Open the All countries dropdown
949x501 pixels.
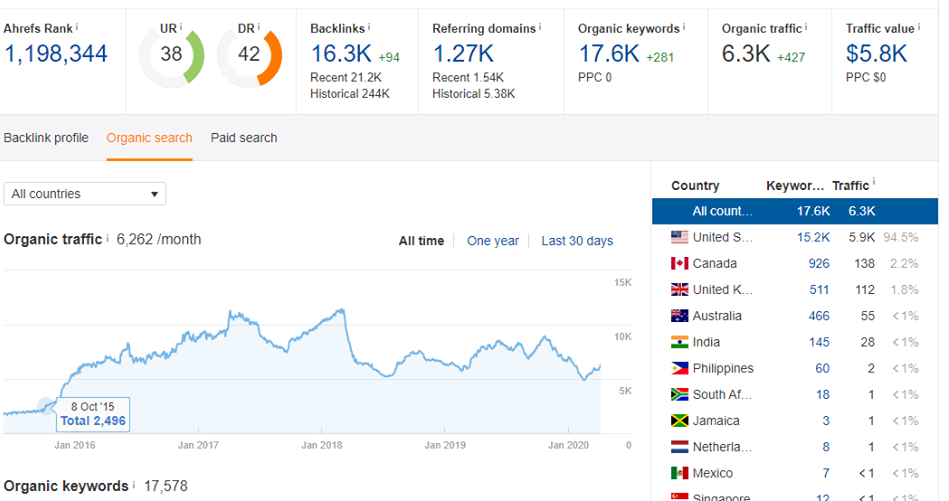click(85, 194)
